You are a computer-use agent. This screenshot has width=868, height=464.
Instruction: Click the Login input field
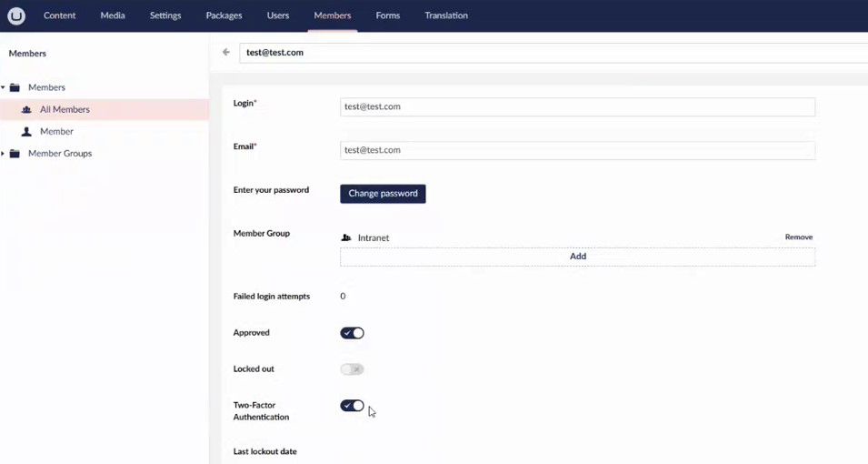coord(577,107)
